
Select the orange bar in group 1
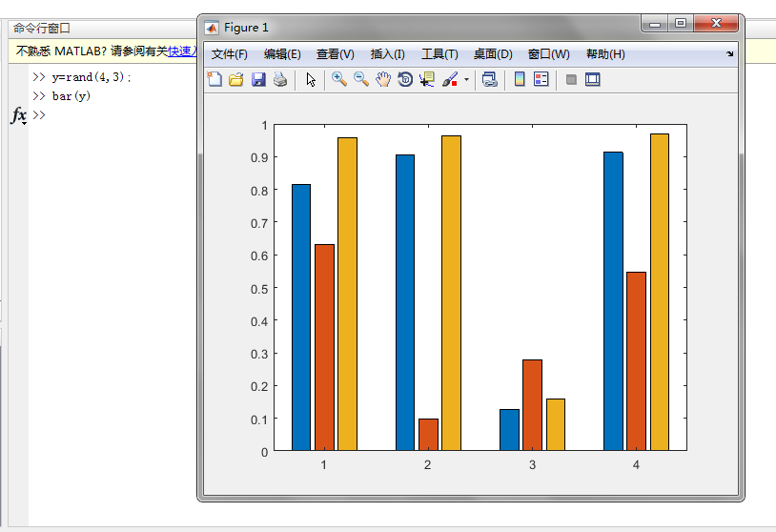click(324, 347)
